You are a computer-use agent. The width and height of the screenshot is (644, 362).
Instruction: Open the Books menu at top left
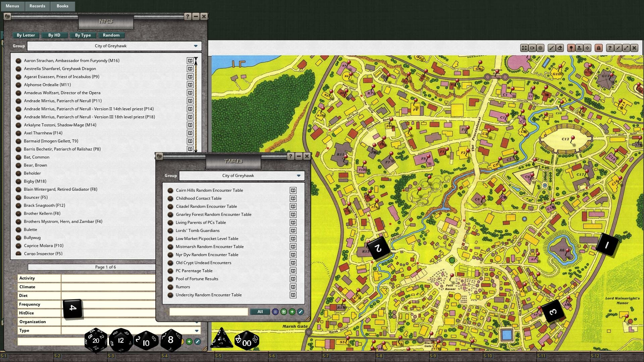pyautogui.click(x=62, y=6)
